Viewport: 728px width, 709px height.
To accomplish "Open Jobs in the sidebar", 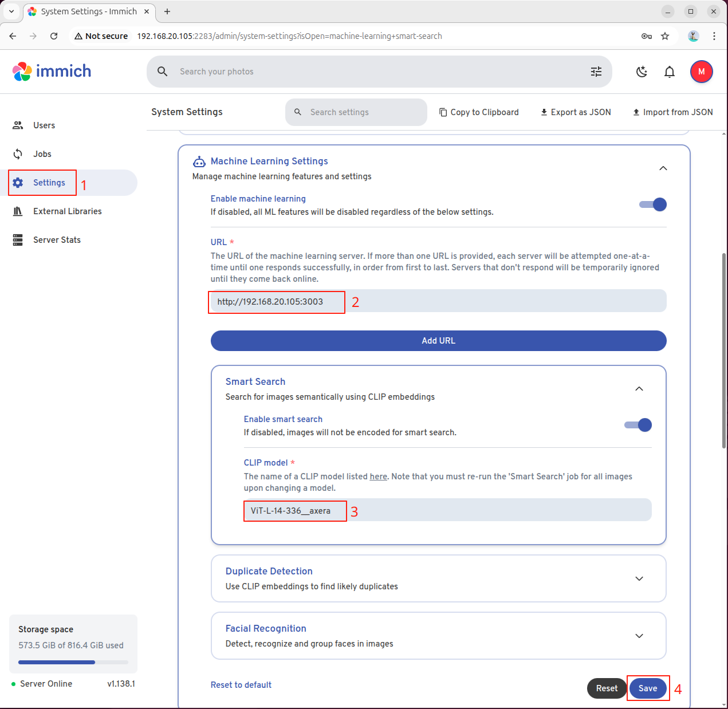I will [x=42, y=154].
